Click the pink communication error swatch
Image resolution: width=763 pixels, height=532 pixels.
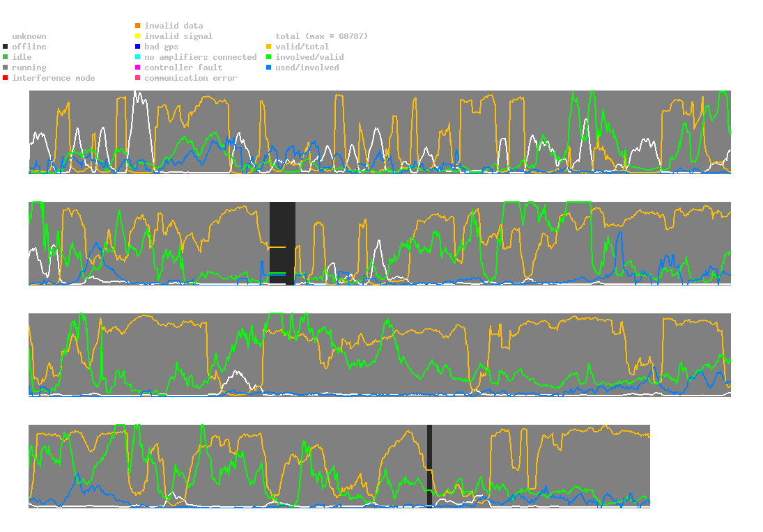138,78
